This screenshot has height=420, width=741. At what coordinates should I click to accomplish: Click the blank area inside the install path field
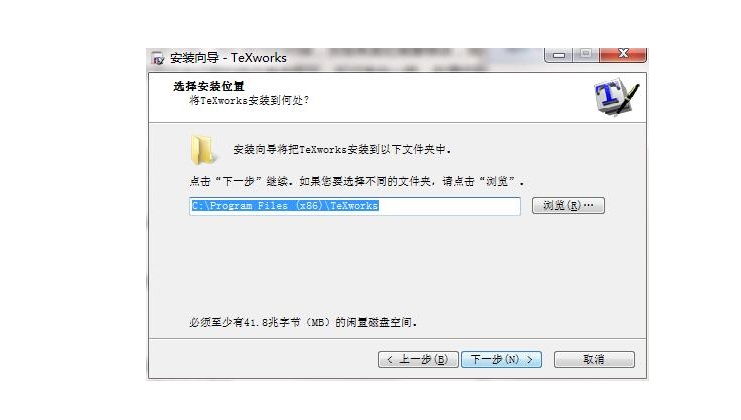[x=449, y=206]
